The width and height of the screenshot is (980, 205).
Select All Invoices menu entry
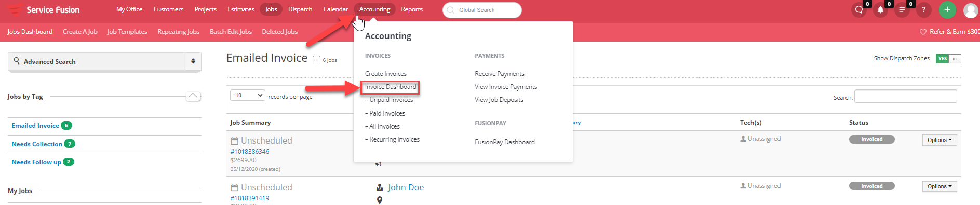pyautogui.click(x=382, y=126)
